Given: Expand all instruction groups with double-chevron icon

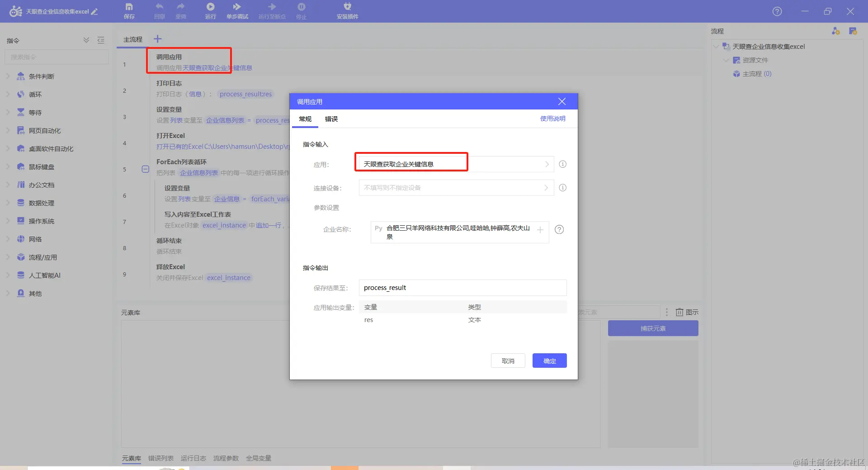Looking at the screenshot, I should [x=86, y=40].
